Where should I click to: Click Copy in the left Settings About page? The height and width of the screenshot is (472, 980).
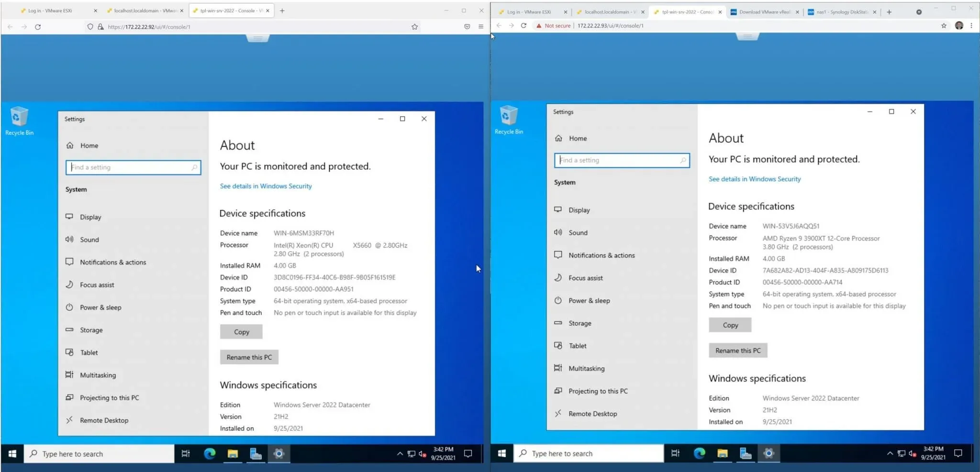pos(241,332)
